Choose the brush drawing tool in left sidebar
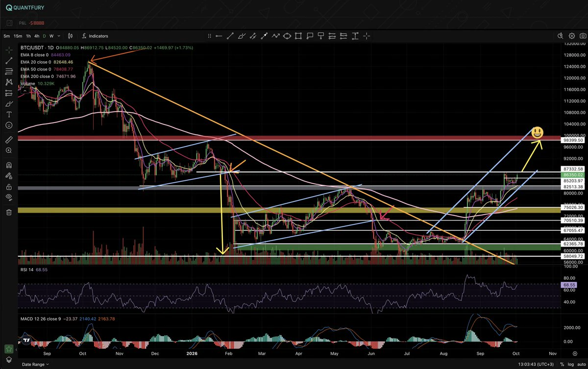Viewport: 588px width, 369px height. pyautogui.click(x=9, y=104)
